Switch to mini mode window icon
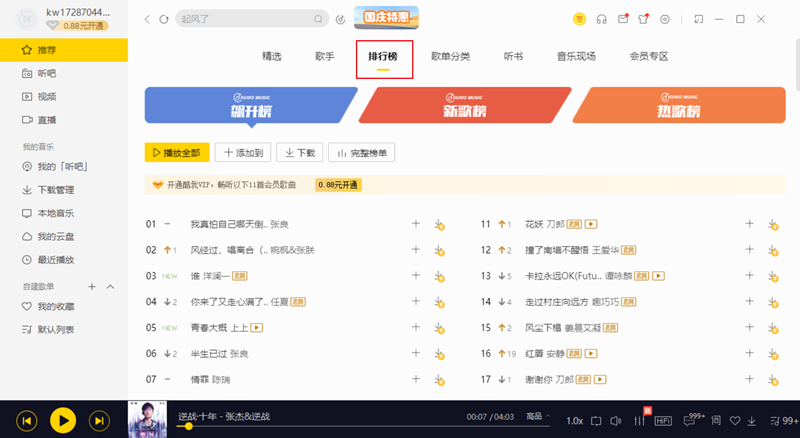This screenshot has width=800, height=438. pyautogui.click(x=698, y=19)
